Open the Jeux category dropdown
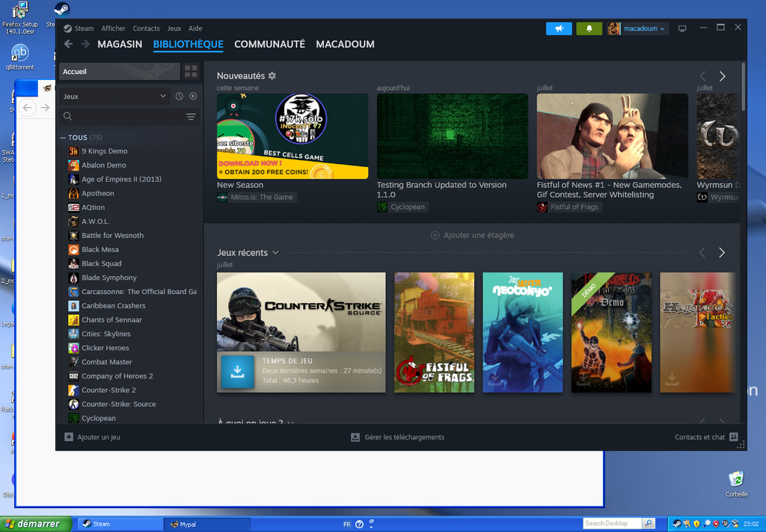 pos(114,97)
